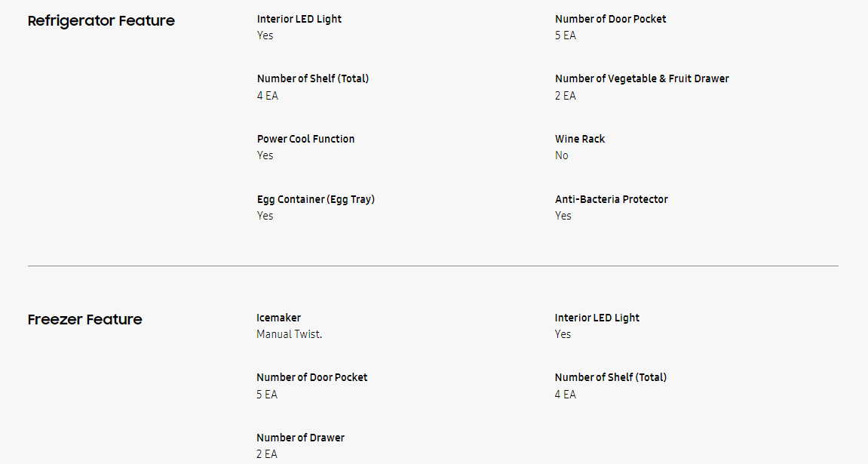
Task: Click the Number of Drawer label
Action: coord(300,438)
